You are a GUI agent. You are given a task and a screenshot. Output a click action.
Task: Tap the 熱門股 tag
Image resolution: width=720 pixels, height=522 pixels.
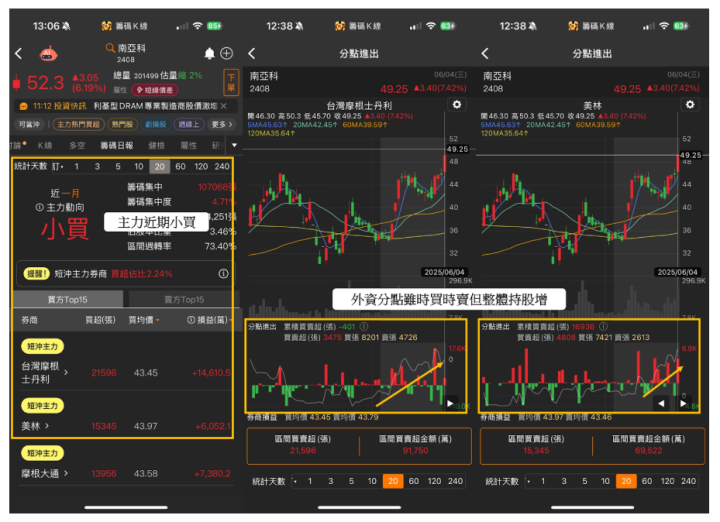point(122,124)
